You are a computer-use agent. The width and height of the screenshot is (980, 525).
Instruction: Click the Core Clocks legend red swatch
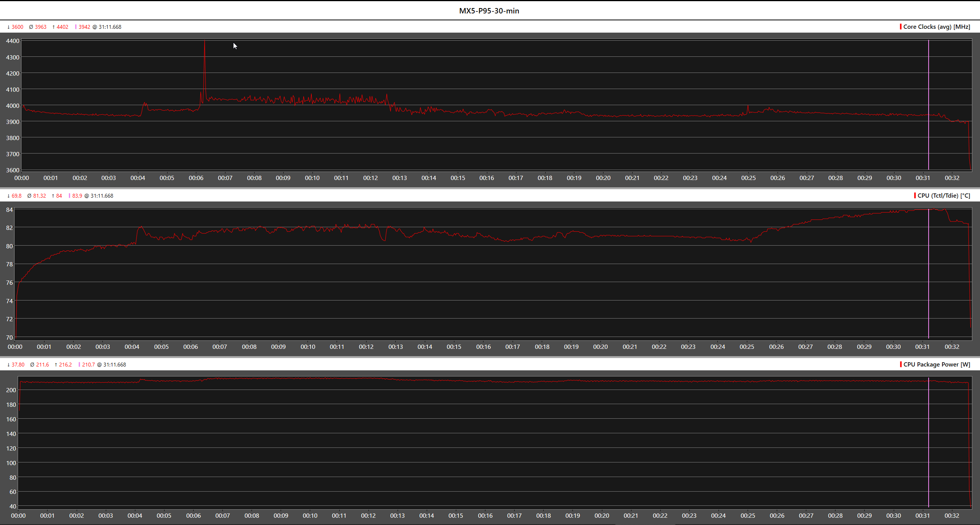(x=900, y=26)
